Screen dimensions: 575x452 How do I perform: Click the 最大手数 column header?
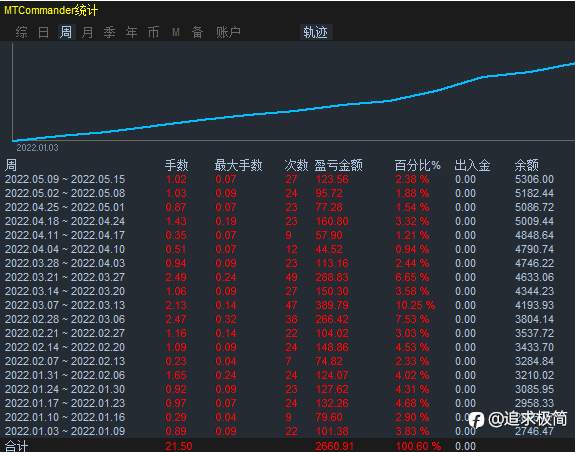click(x=238, y=165)
